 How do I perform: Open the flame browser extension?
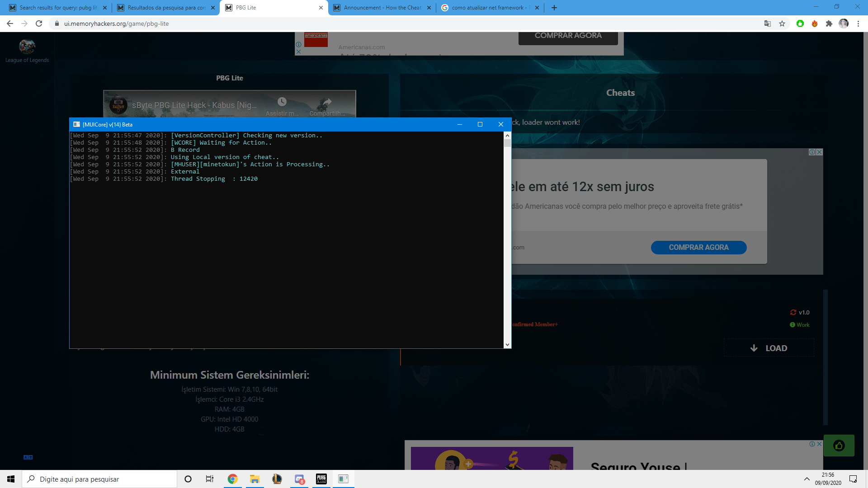click(x=815, y=23)
